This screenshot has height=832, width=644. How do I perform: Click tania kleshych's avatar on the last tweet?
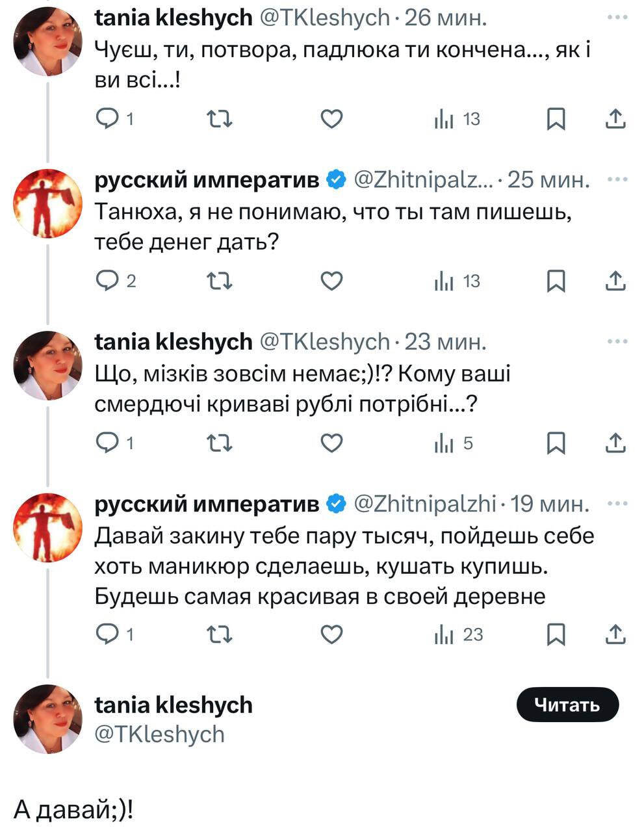(x=47, y=718)
